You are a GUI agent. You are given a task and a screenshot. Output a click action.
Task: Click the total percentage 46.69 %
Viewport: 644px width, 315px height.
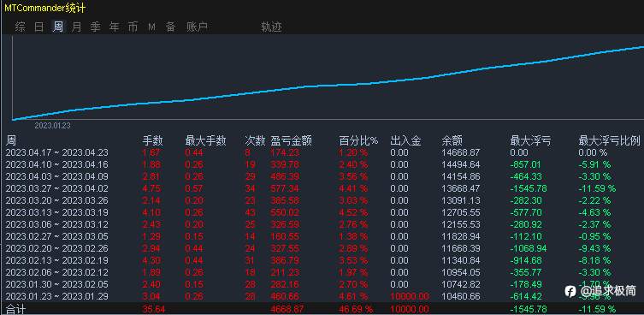(x=356, y=309)
